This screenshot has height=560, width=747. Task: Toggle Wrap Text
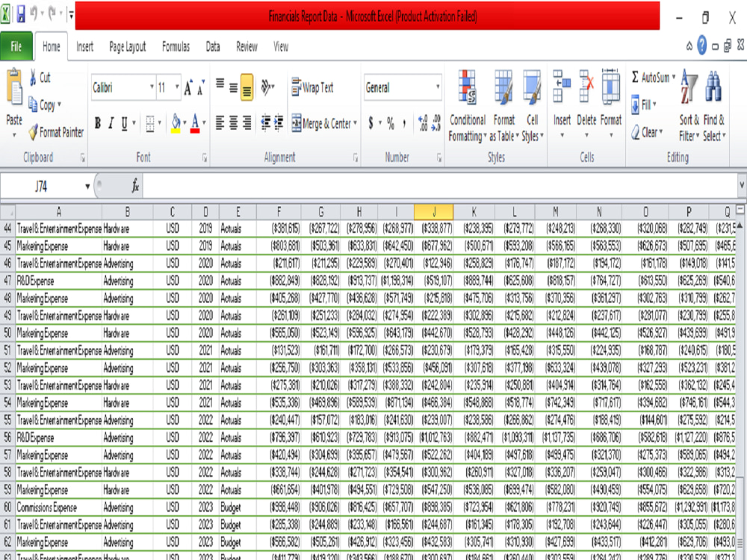[312, 87]
